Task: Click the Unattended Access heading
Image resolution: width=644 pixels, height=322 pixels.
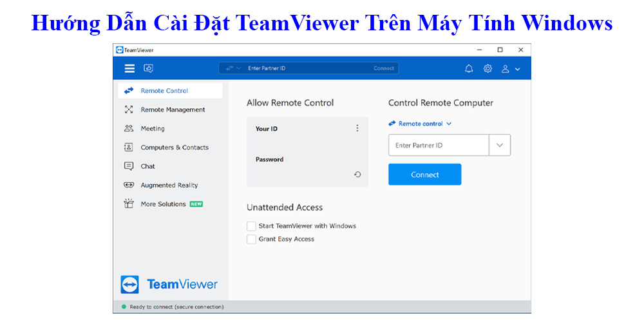Action: point(285,207)
